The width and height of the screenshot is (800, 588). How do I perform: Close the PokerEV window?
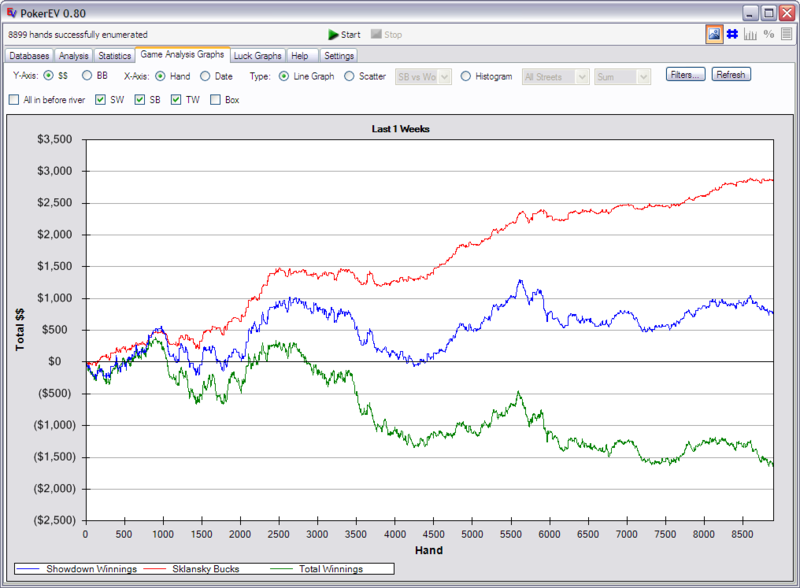coord(787,13)
